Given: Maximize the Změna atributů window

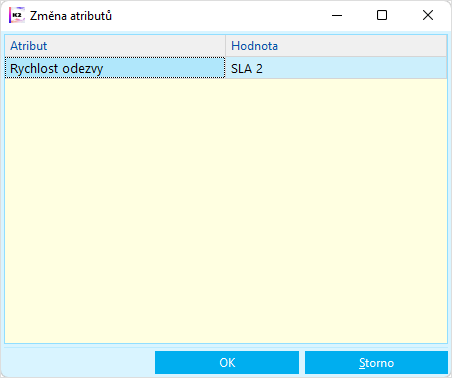Looking at the screenshot, I should [x=382, y=15].
